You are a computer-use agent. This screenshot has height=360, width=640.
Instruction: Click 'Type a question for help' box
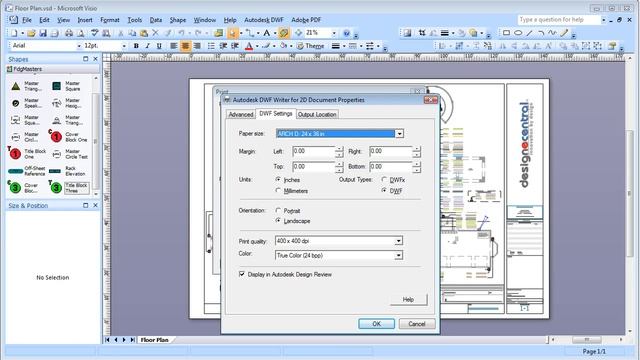coord(559,20)
